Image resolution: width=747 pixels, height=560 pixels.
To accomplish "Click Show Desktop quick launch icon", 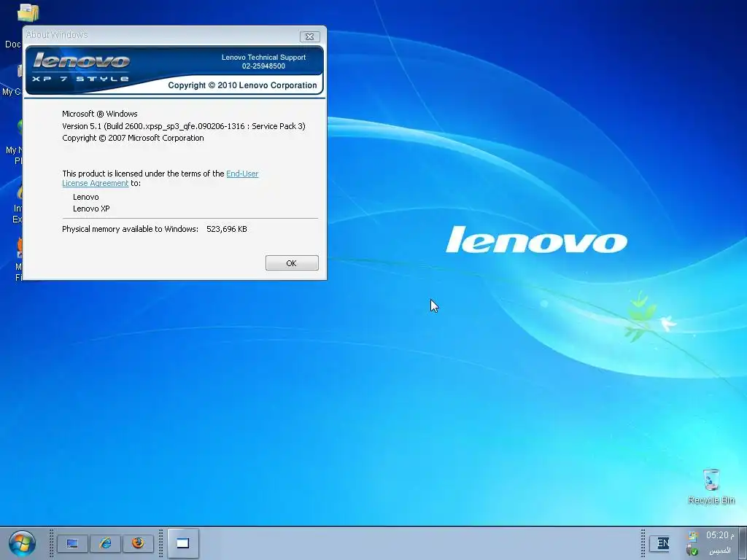I will [x=72, y=543].
